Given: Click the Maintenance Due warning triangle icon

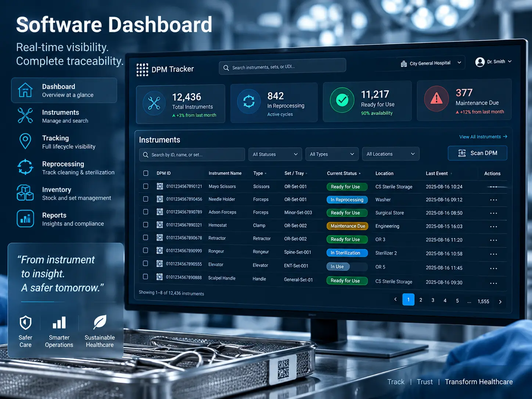Looking at the screenshot, I should (436, 98).
